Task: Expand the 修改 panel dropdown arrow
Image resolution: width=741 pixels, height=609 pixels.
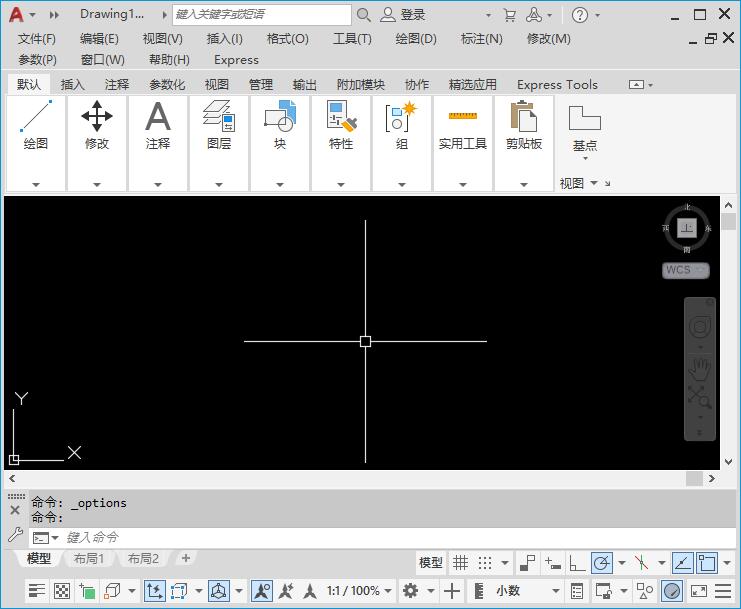Action: click(97, 185)
